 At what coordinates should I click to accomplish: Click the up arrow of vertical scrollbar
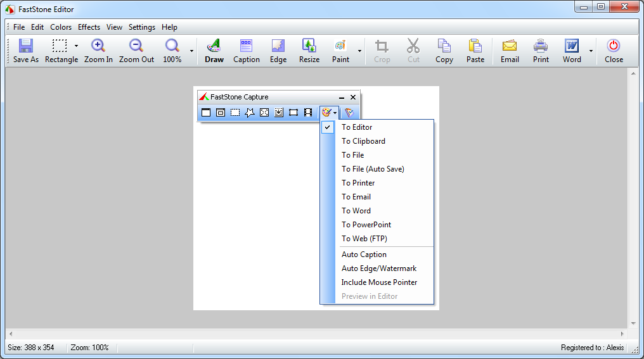633,74
